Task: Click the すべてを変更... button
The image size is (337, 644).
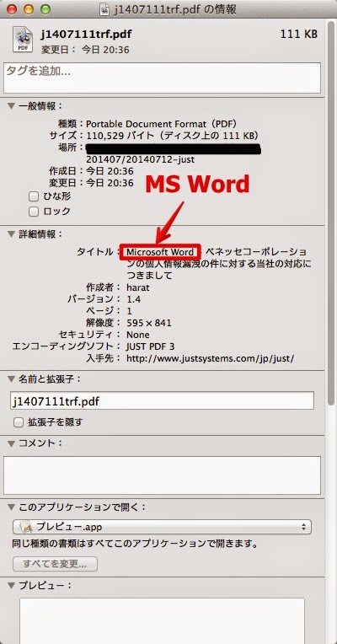Action: 55,564
